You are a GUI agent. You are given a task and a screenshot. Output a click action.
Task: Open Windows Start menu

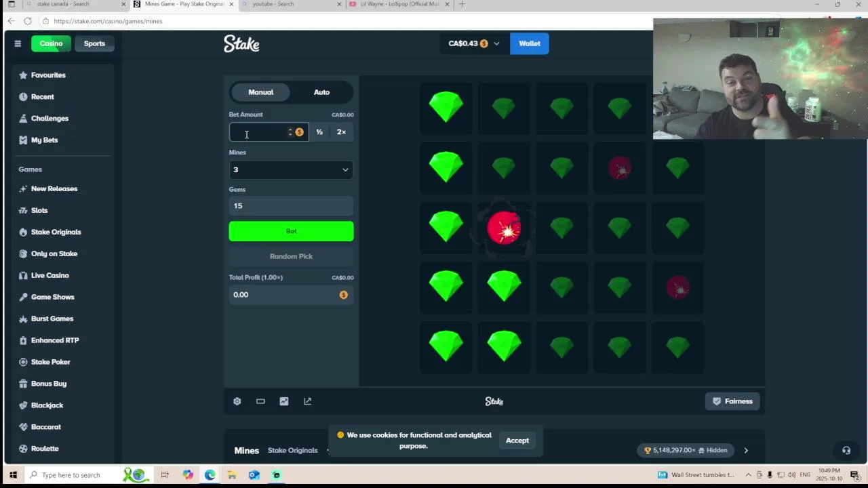pyautogui.click(x=12, y=475)
